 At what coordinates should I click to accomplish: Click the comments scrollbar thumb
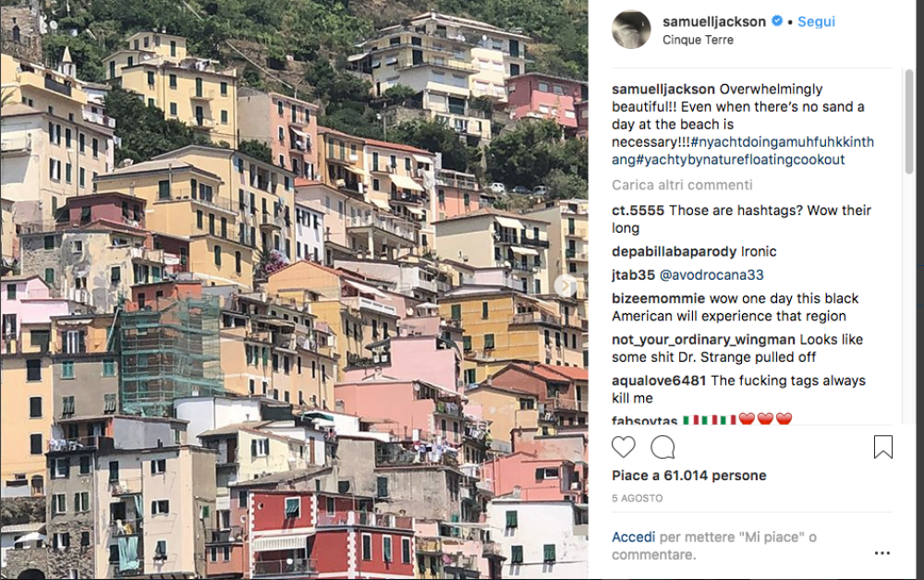(908, 122)
